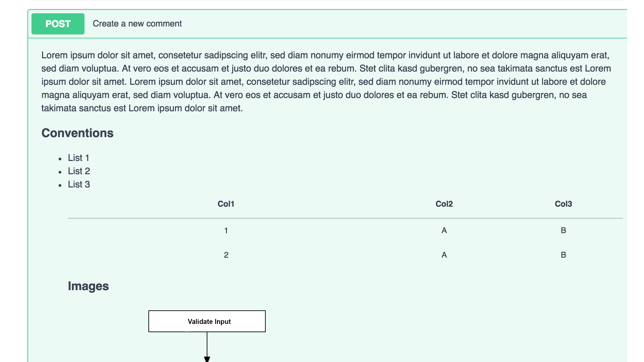Click the Col2 column header
644x362 pixels.
tap(444, 204)
